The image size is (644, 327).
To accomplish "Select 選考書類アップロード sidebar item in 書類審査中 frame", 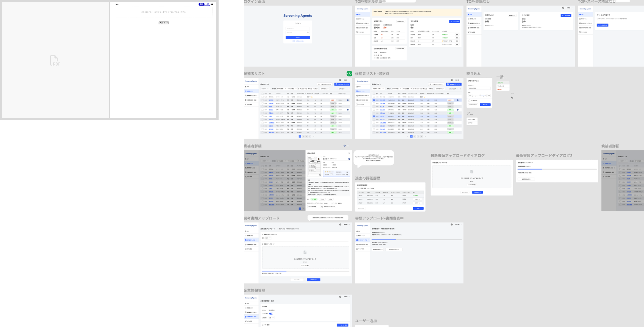I will [363, 240].
